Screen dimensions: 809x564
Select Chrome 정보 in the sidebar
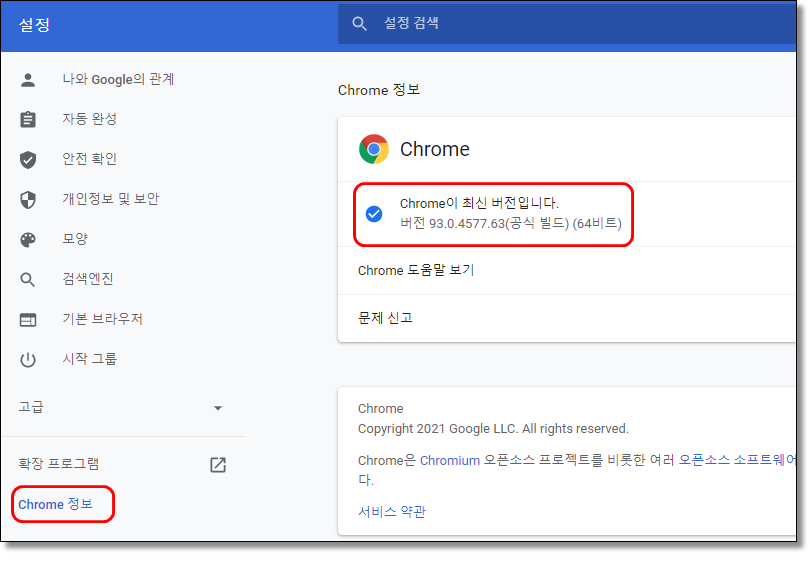pos(55,504)
